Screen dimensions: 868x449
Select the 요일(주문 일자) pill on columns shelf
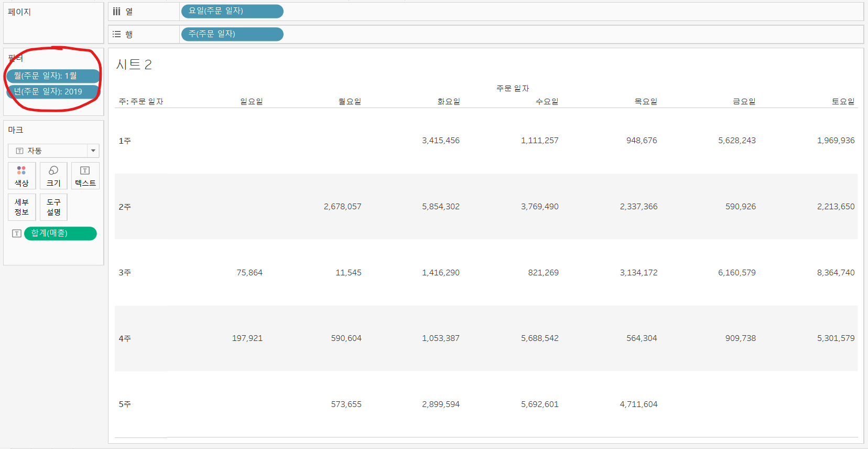point(232,11)
